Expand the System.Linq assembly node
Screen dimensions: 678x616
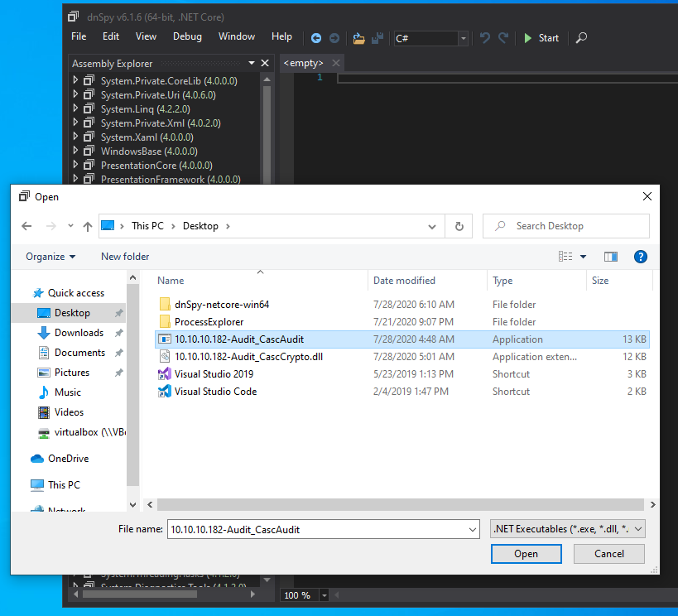(76, 109)
